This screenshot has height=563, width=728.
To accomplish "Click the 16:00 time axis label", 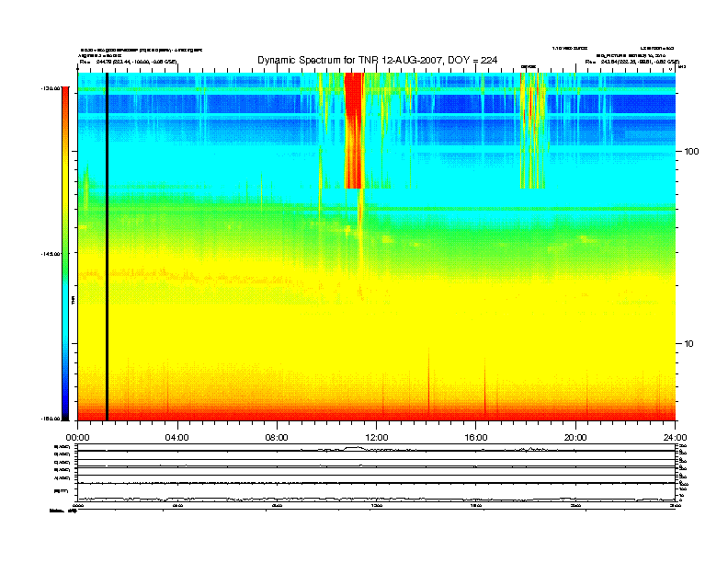I will click(x=476, y=438).
